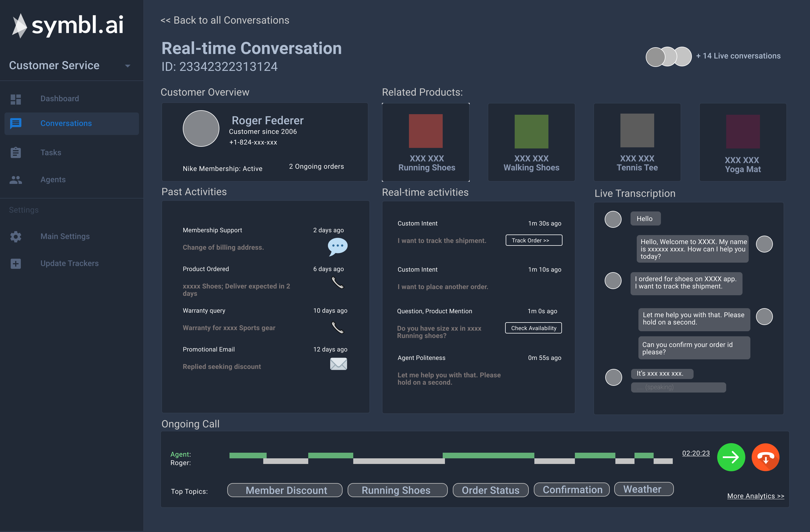
Task: Click the Main Settings gear icon
Action: (16, 236)
